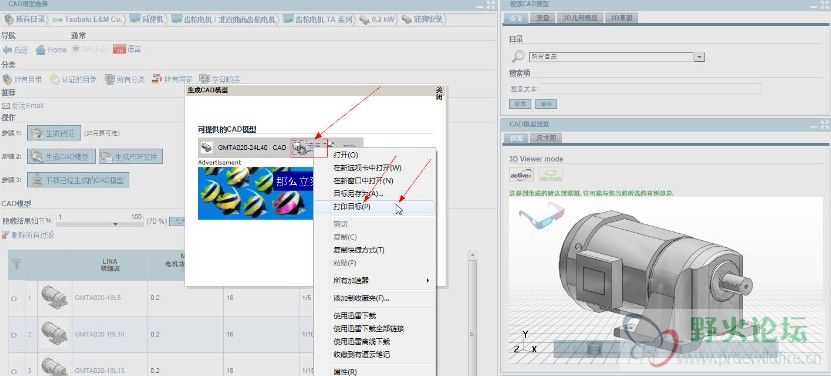Click the 生成CAD模型 button

coord(61,156)
